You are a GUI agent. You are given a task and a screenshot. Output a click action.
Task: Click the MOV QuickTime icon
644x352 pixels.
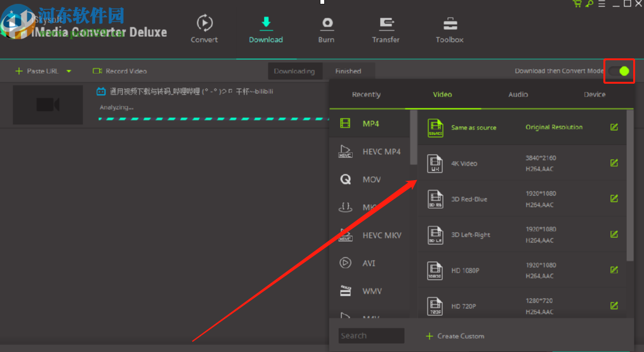tap(345, 179)
